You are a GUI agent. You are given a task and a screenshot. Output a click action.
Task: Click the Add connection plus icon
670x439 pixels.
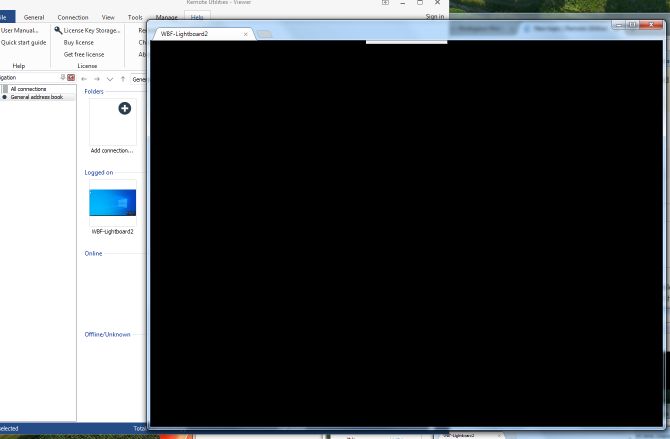(x=124, y=108)
